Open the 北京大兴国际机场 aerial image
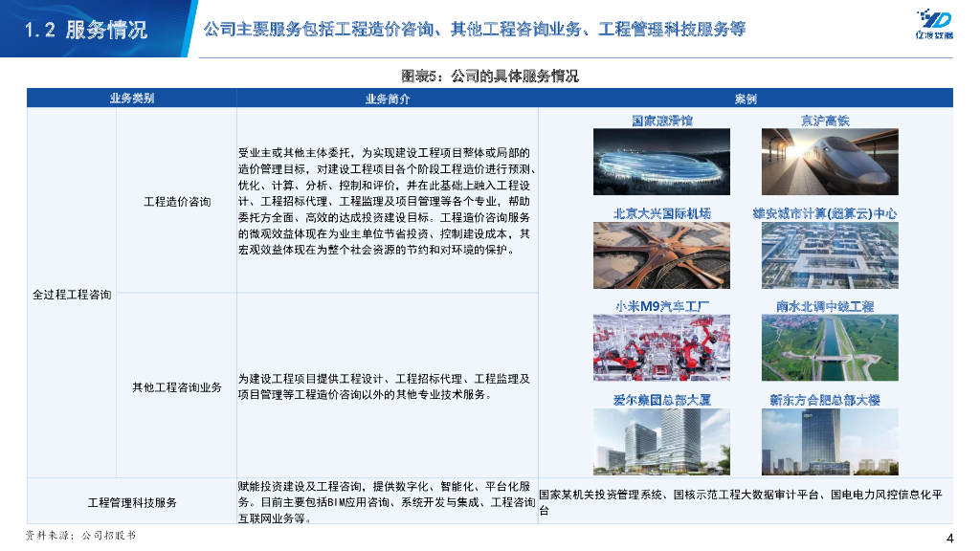This screenshot has width=980, height=551. (661, 254)
